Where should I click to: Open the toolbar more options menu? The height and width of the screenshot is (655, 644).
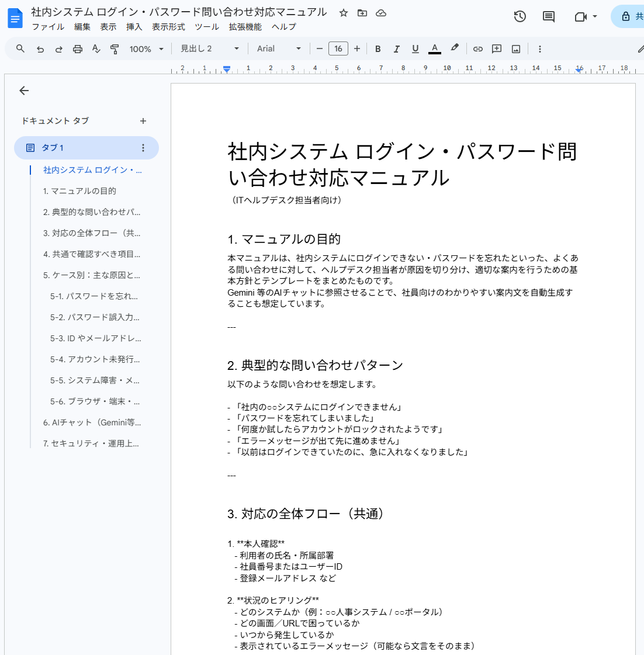pos(539,49)
